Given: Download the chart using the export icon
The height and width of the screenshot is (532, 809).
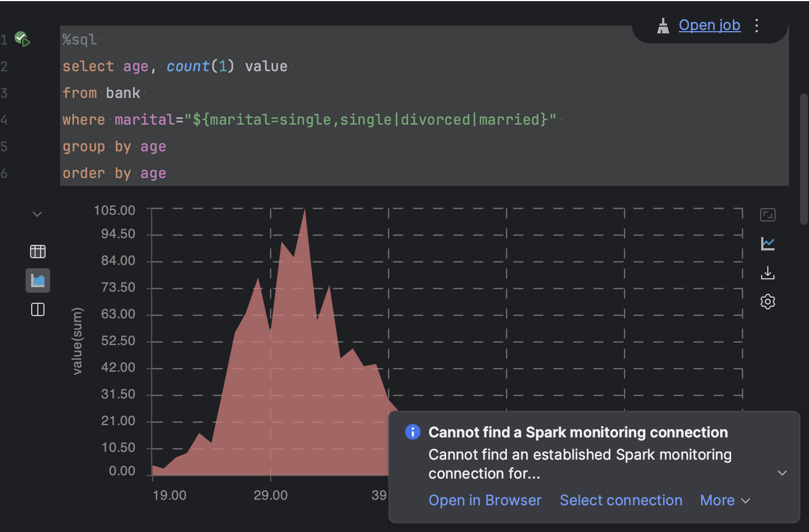Looking at the screenshot, I should point(768,273).
